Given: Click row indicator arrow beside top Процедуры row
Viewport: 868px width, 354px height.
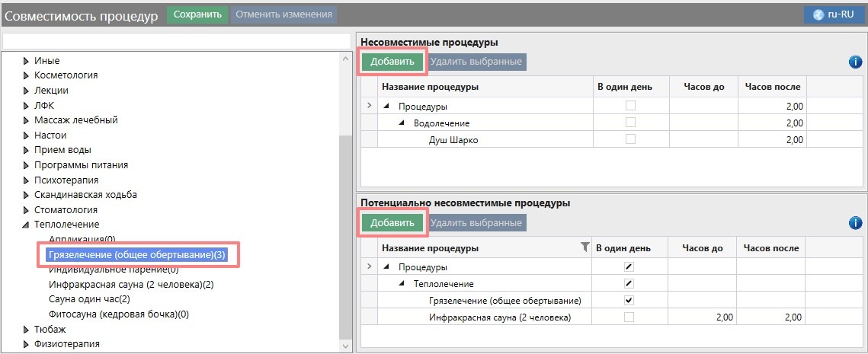Looking at the screenshot, I should [370, 107].
